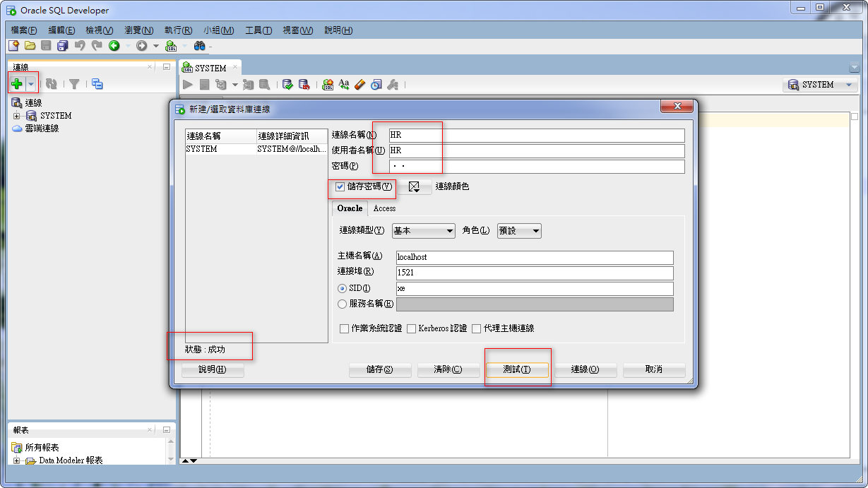Enable the Kerberos 認證 checkbox
Viewport: 868px width, 488px height.
tap(411, 329)
